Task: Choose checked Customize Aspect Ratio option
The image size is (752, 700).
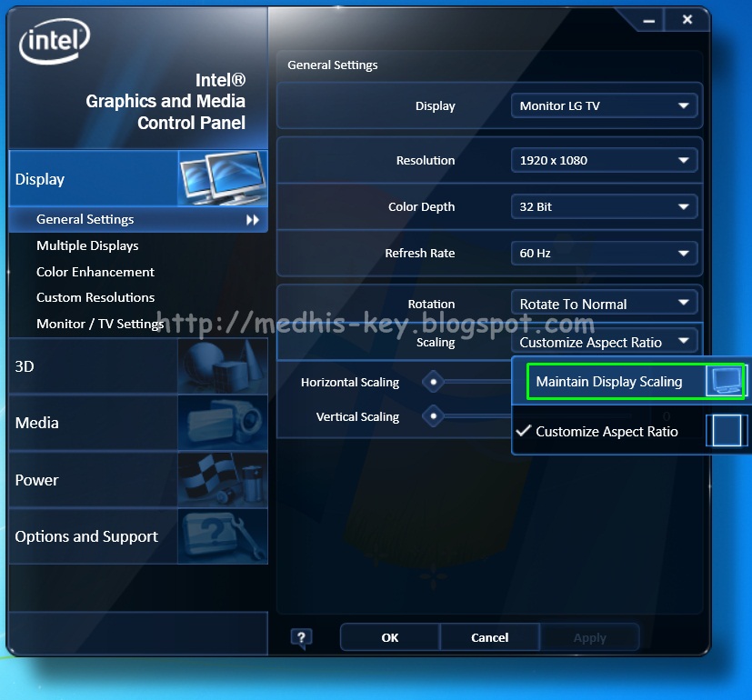Action: [x=630, y=431]
